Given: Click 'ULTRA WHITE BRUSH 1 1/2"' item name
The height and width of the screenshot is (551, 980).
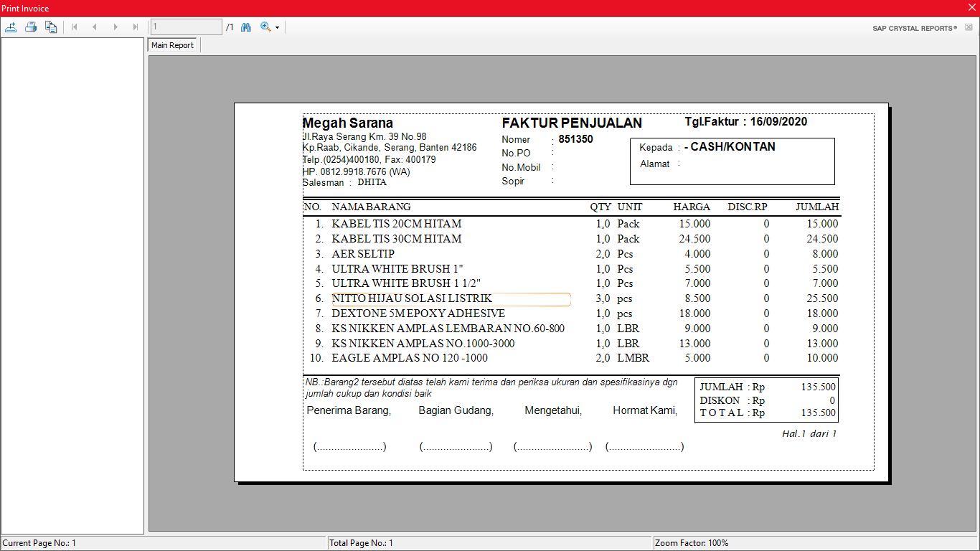Looking at the screenshot, I should pyautogui.click(x=406, y=283).
